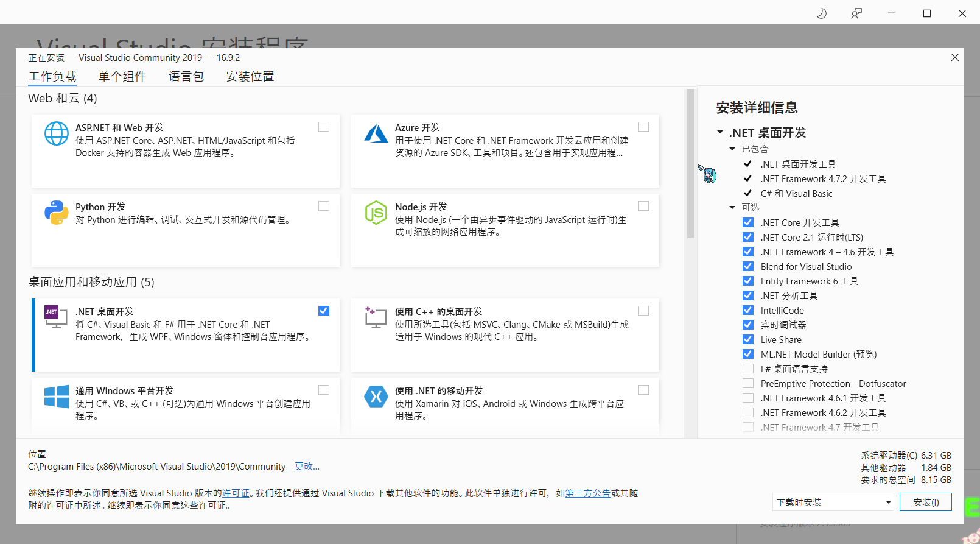Toggle the dark theme moon icon

pyautogui.click(x=822, y=13)
